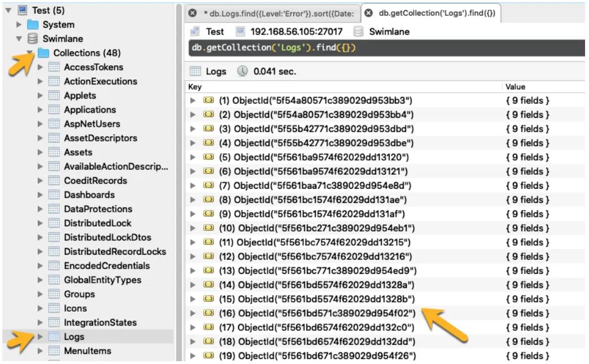Click the Swimlane database icon in query bar

click(x=358, y=32)
